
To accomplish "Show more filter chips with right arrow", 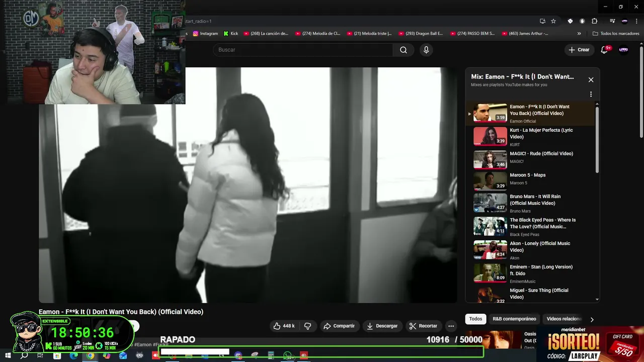I will [592, 319].
